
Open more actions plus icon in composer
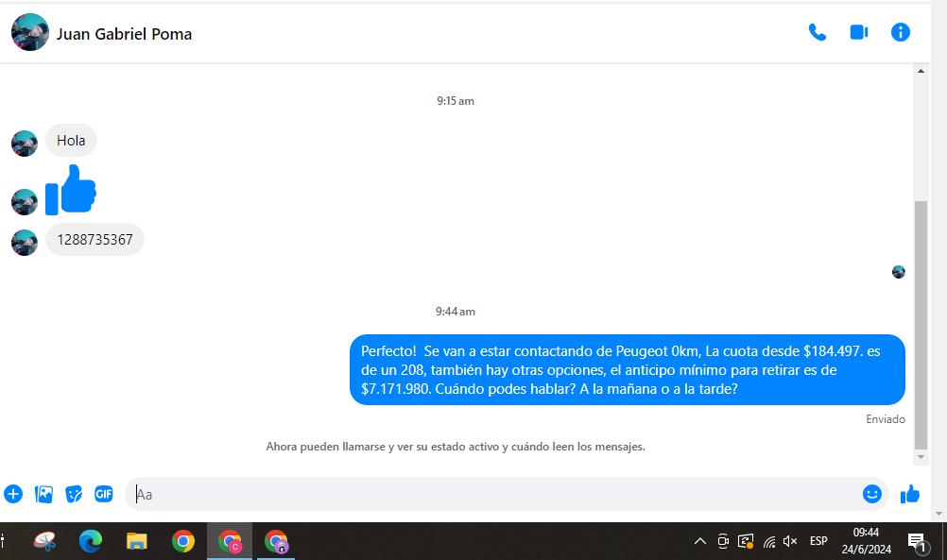click(x=13, y=494)
